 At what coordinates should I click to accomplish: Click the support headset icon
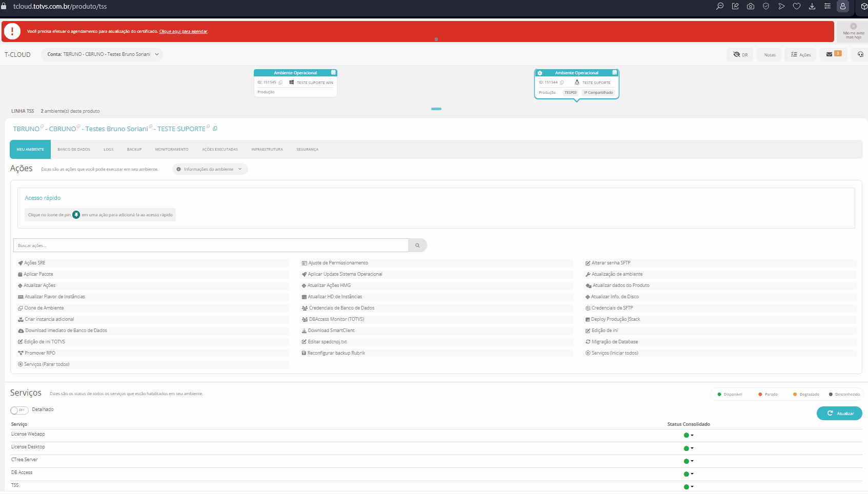tap(860, 54)
